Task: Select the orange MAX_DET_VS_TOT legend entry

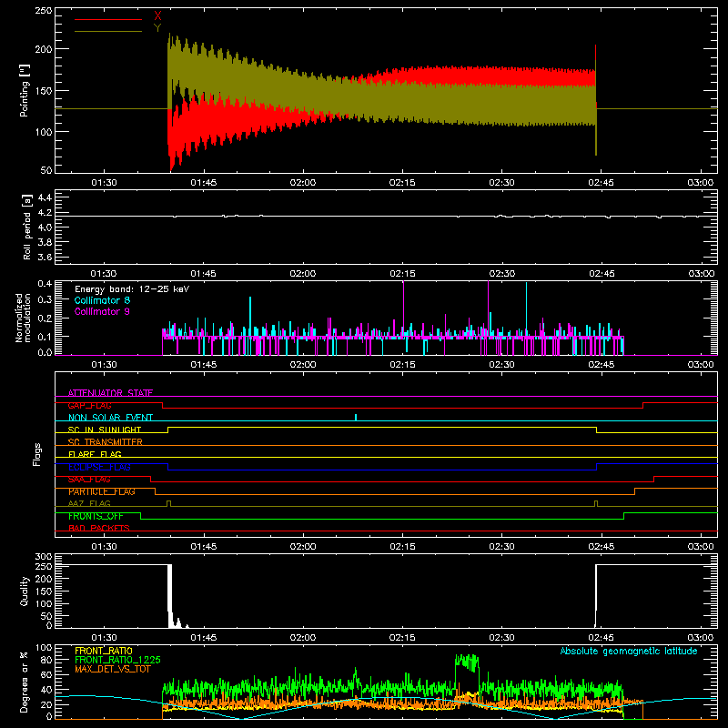Action: [112, 669]
